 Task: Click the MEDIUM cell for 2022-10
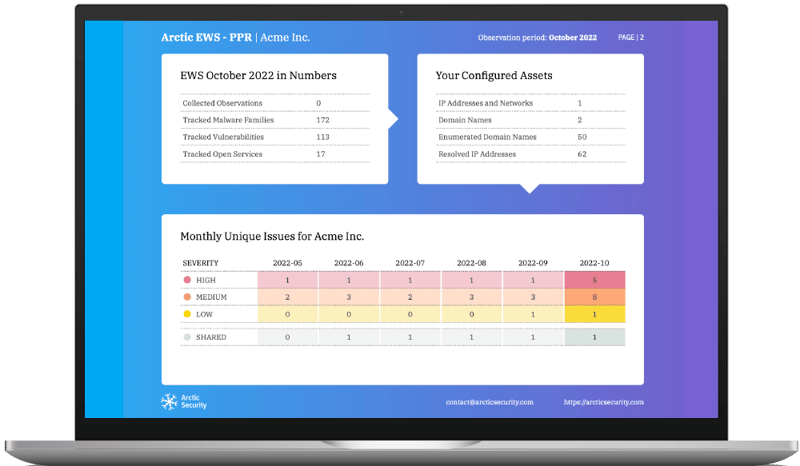[x=594, y=297]
